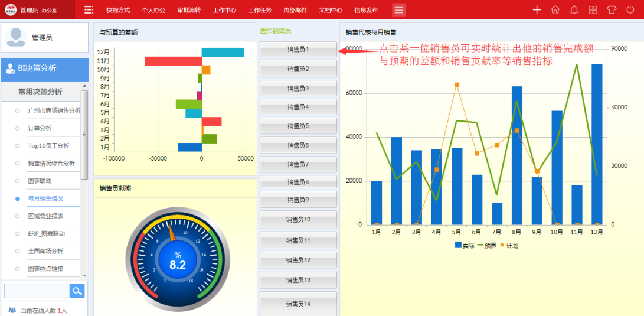The height and width of the screenshot is (316, 644).
Task: Select the Top10员工分析 sidebar item
Action: click(x=48, y=146)
